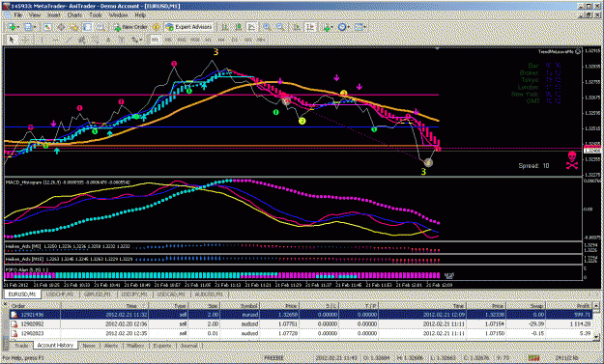
Task: Switch chart to bar chart type
Action: coord(224,27)
